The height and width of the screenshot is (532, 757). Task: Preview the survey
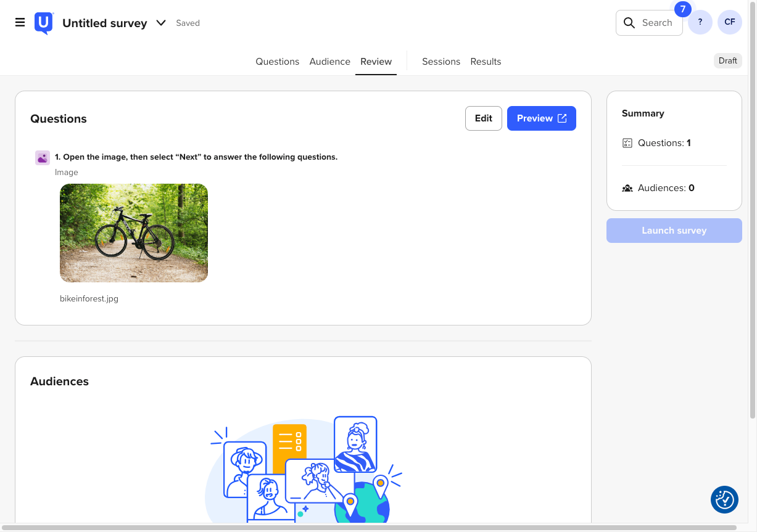[x=536, y=118]
